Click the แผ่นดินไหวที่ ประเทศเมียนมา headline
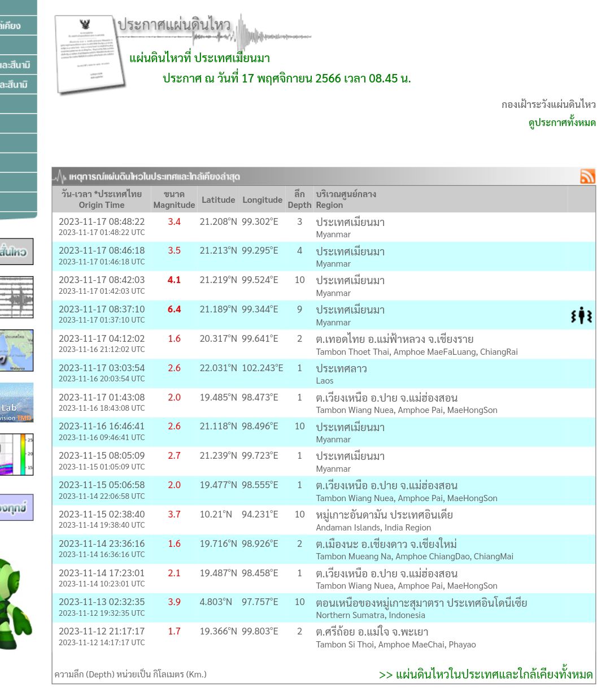The width and height of the screenshot is (610, 700). click(199, 58)
